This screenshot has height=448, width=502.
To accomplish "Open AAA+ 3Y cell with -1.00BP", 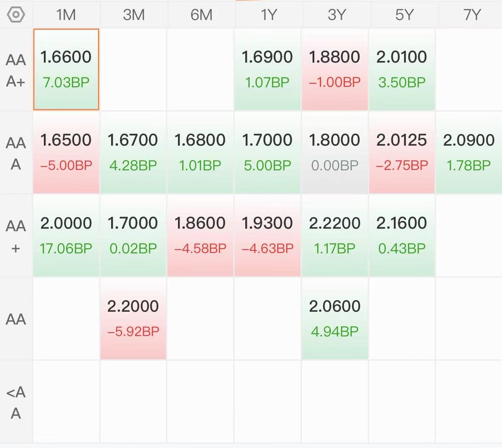I will pos(335,69).
